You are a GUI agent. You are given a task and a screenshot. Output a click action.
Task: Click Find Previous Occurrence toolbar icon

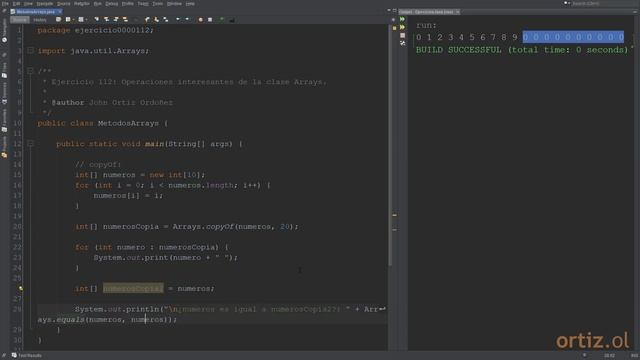point(106,20)
